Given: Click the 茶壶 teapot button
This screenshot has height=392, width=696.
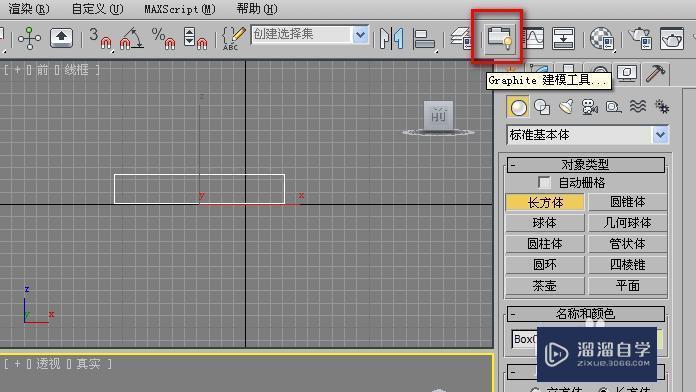Looking at the screenshot, I should pos(545,285).
